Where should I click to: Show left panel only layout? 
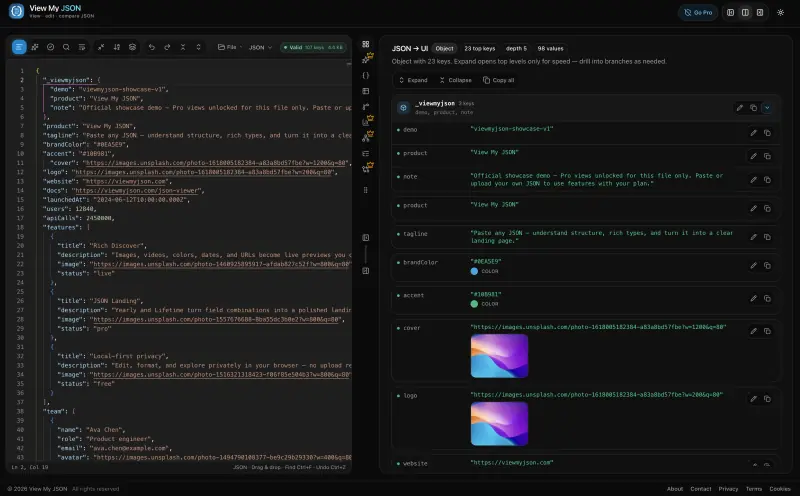[x=731, y=12]
